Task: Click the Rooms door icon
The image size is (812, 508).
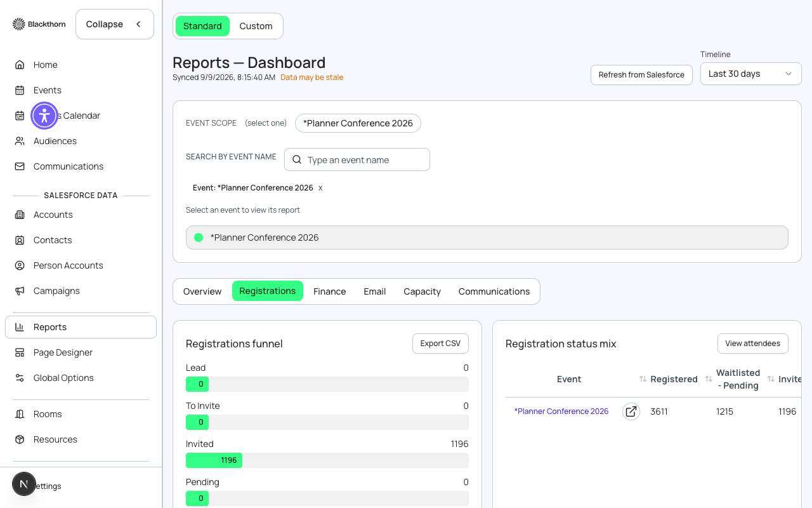Action: tap(20, 414)
